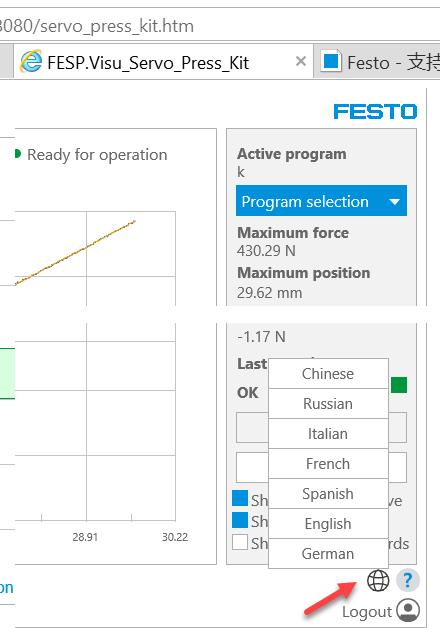Select English language option
440x628 pixels.
click(x=328, y=523)
